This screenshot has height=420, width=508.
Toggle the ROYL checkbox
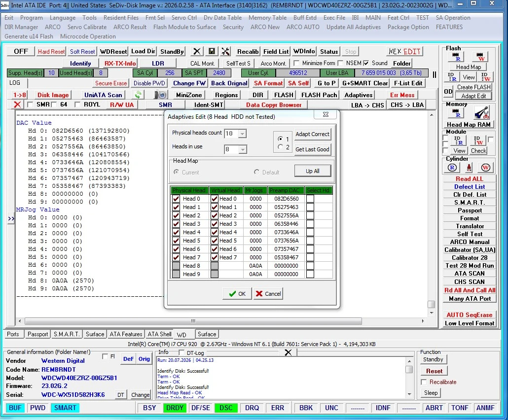click(77, 105)
